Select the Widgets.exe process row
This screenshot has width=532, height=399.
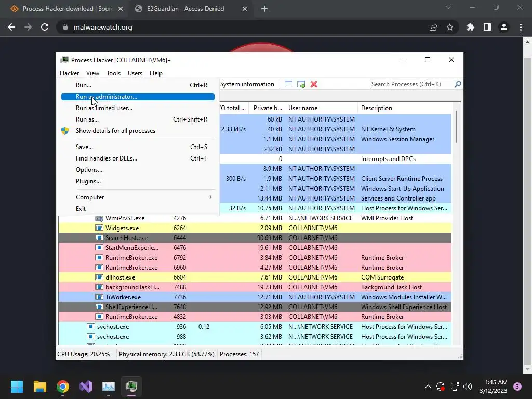tap(255, 228)
